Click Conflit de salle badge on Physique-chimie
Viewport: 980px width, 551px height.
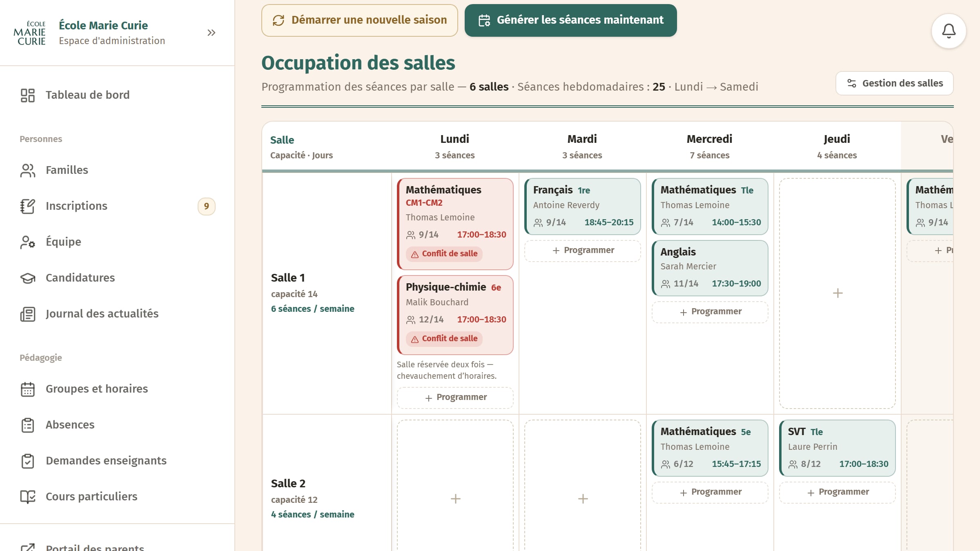[444, 339]
